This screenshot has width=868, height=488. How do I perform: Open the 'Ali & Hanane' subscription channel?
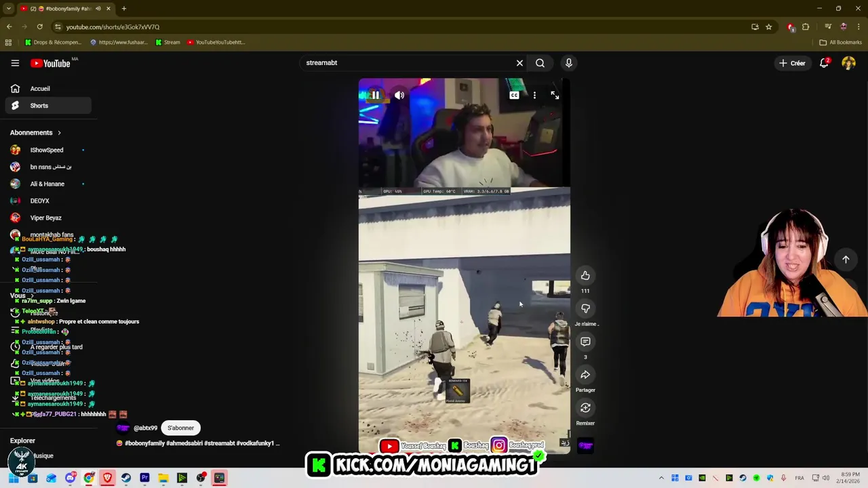[x=47, y=184]
